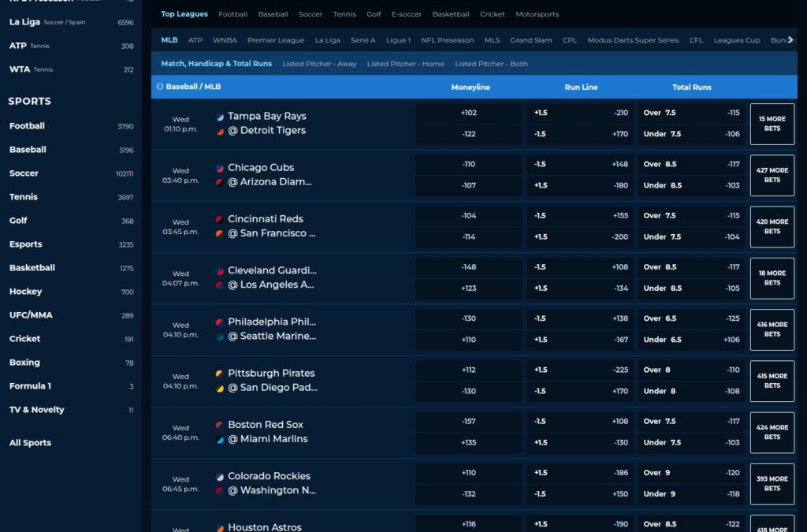807x532 pixels.
Task: Open La Liga in the sidebar
Action: (x=71, y=22)
